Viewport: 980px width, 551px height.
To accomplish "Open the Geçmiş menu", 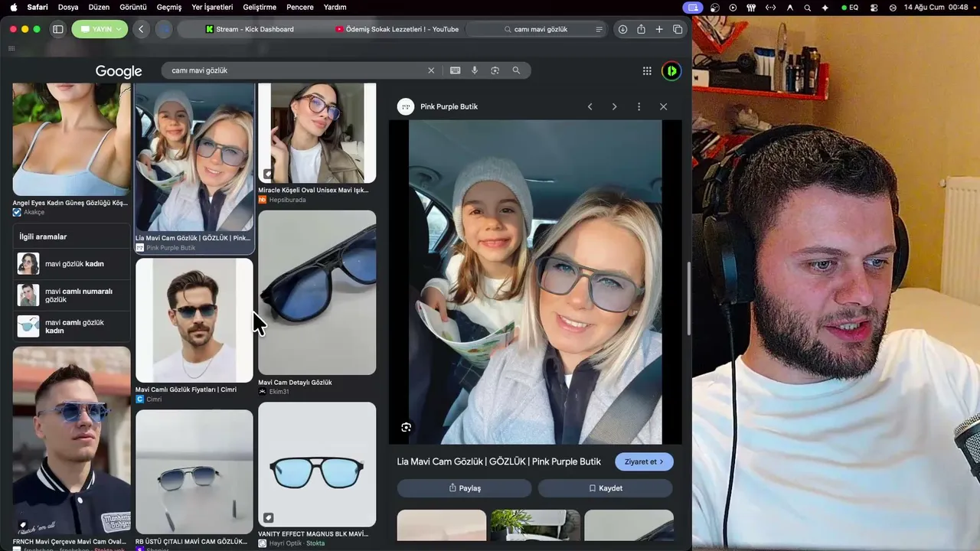I will [169, 7].
